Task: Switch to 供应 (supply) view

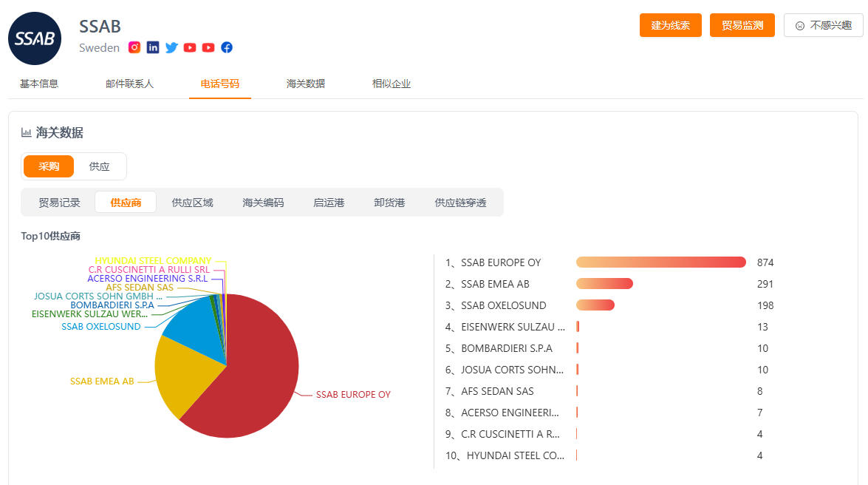Action: pyautogui.click(x=99, y=166)
